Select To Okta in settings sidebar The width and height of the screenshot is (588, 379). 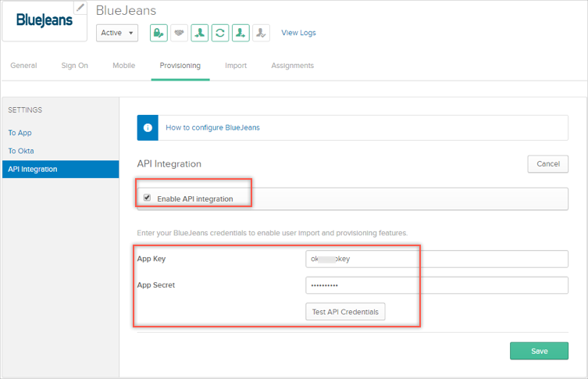pos(21,151)
